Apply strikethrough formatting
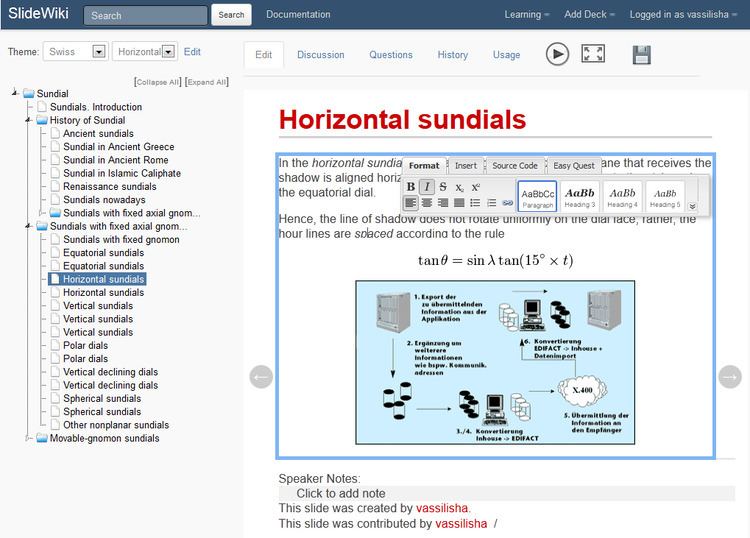750x538 pixels. tap(443, 187)
